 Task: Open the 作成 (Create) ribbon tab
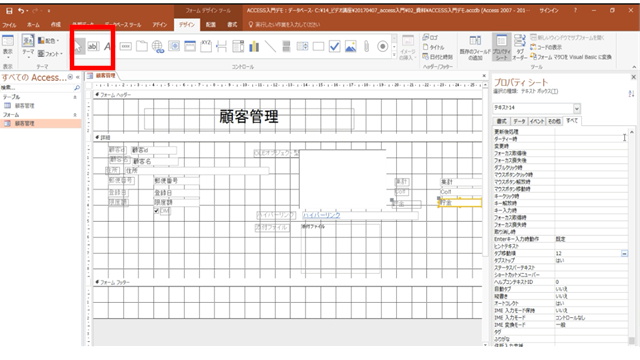[56, 25]
